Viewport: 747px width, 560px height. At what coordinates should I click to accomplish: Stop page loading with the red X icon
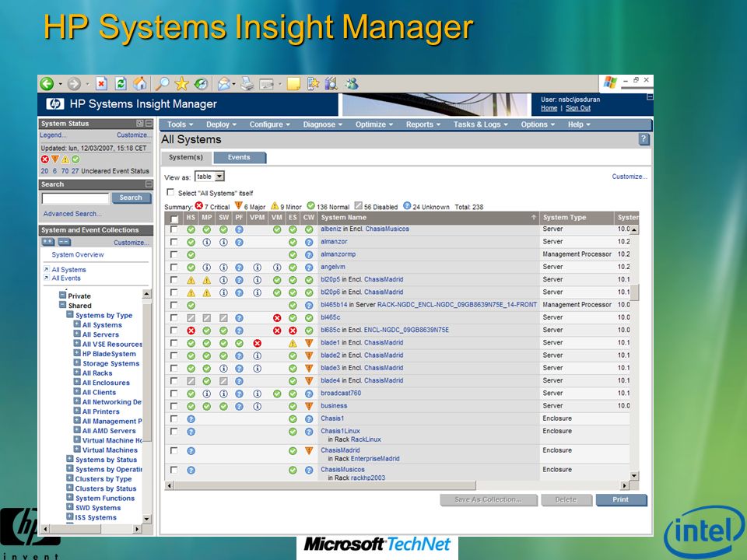[x=101, y=84]
